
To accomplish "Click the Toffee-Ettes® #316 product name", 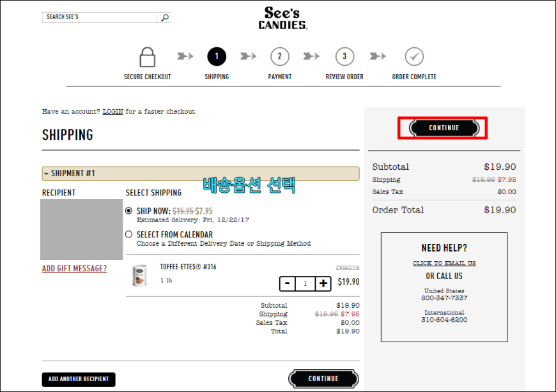I will coord(188,267).
